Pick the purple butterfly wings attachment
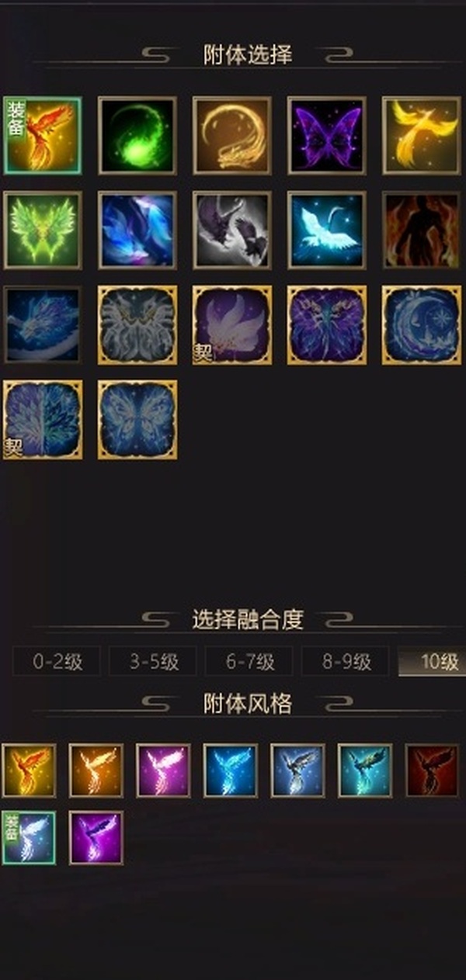 [x=327, y=135]
